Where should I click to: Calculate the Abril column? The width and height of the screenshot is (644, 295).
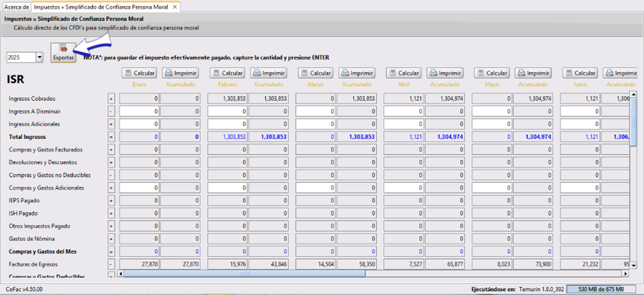pos(404,73)
